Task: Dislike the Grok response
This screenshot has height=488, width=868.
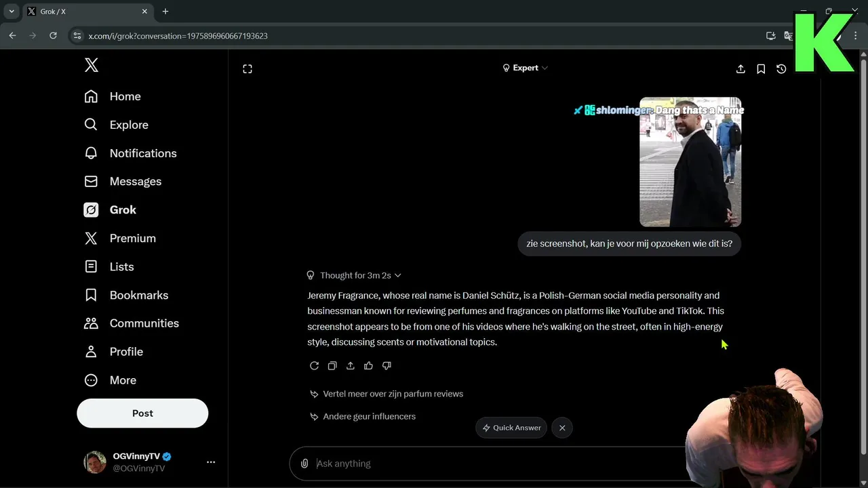Action: [387, 366]
